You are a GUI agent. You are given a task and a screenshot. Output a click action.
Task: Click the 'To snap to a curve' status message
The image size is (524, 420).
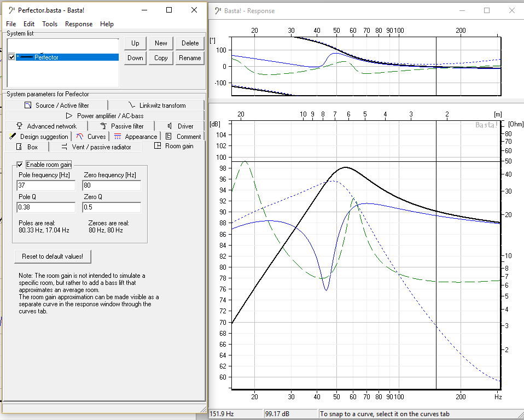385,414
